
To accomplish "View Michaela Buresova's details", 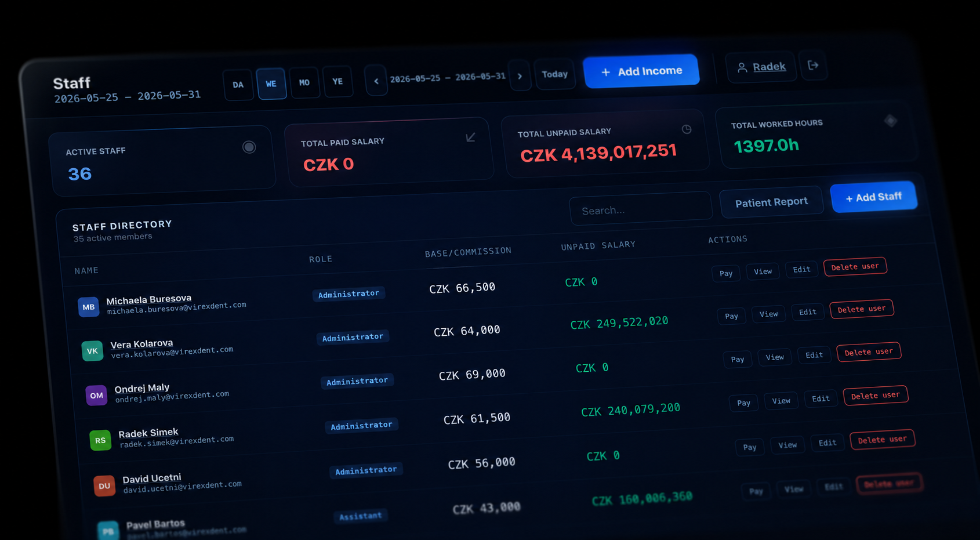I will [x=763, y=271].
